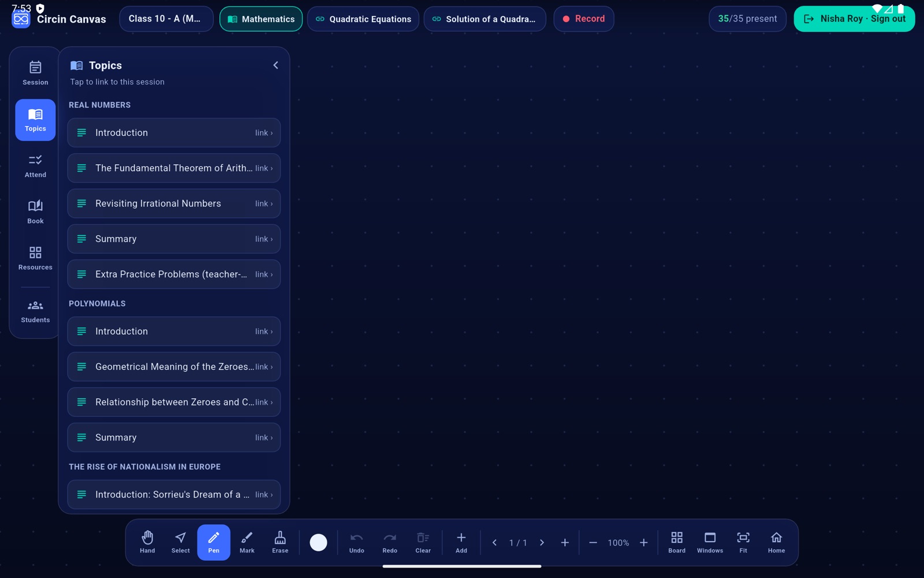924x578 pixels.
Task: Select the Hand tool
Action: point(147,542)
